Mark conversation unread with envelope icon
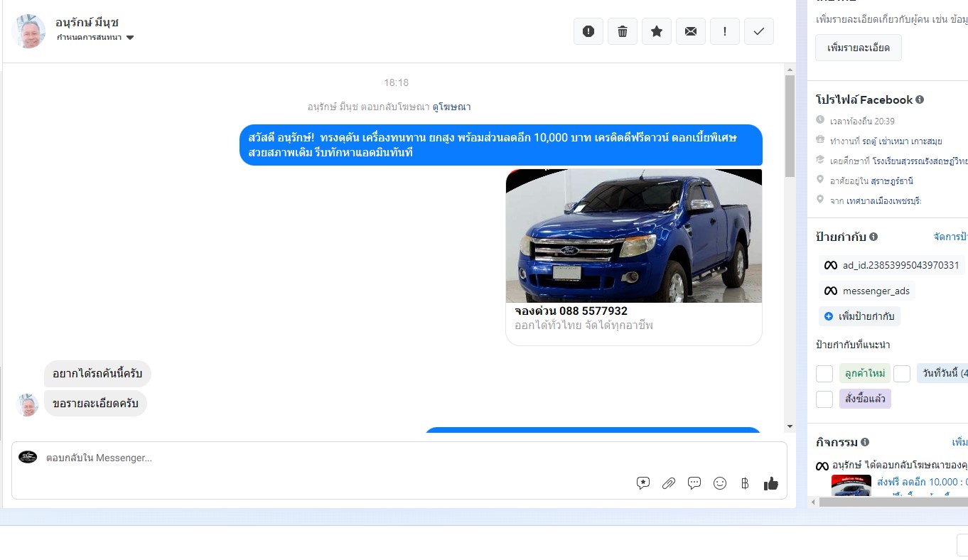Viewport: 968px width, 560px height. point(691,31)
